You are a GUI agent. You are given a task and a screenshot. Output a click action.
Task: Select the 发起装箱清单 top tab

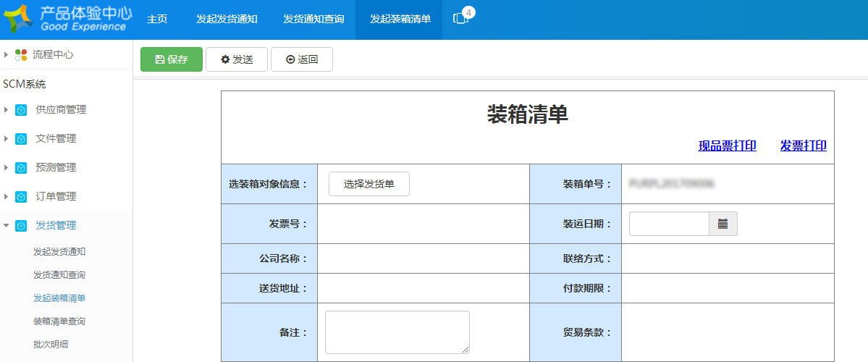(x=400, y=19)
